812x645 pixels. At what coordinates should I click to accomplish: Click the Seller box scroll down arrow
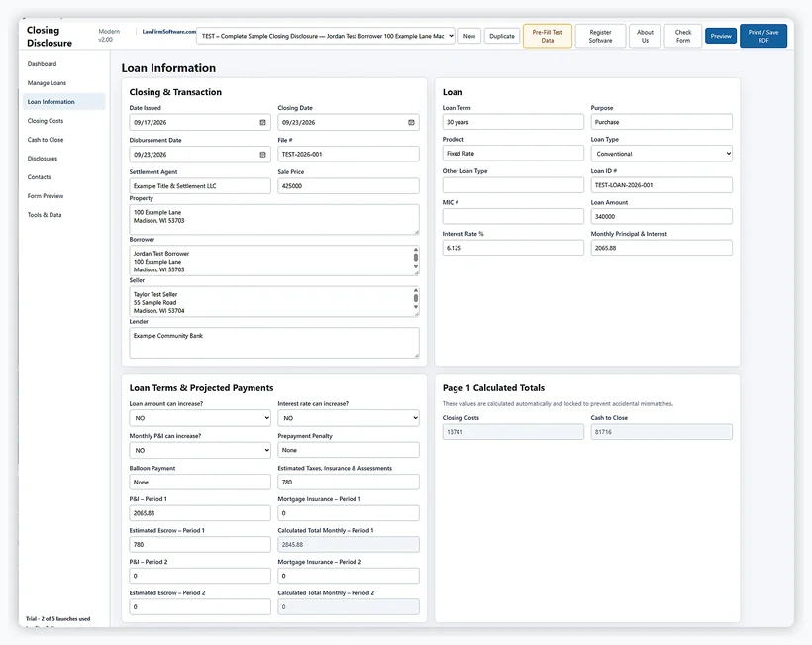tap(415, 307)
